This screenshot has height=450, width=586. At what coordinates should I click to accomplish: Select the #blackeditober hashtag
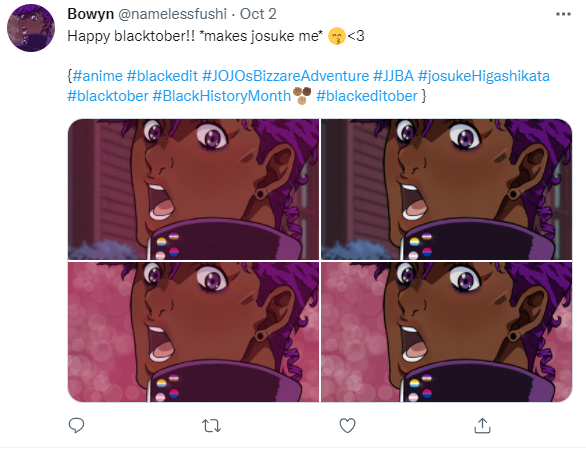coord(367,96)
